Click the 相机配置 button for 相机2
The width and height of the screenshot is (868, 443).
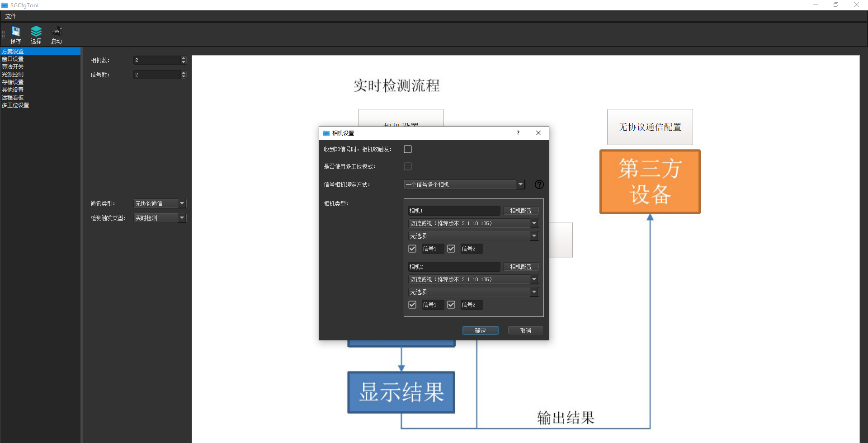tap(520, 267)
